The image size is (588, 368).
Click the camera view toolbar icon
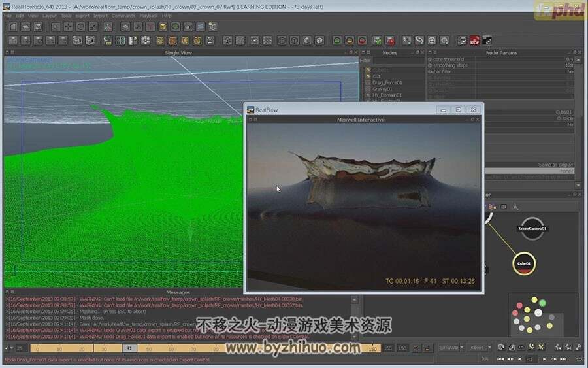pyautogui.click(x=188, y=27)
